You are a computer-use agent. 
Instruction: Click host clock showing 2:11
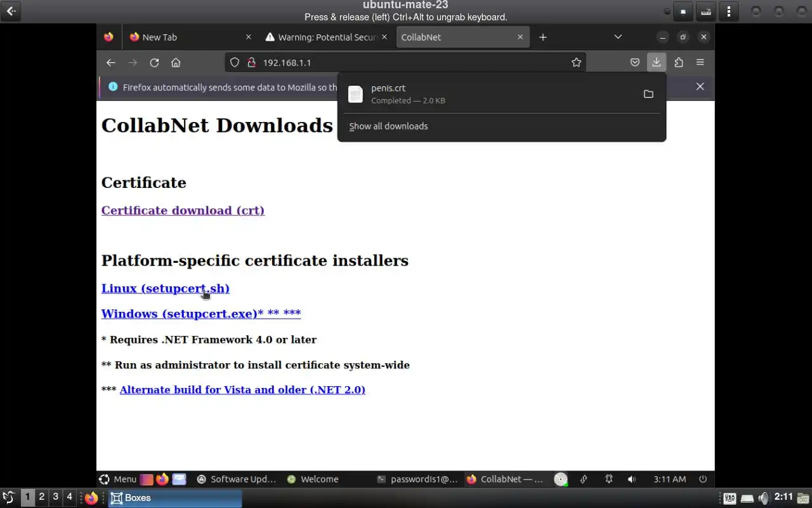pyautogui.click(x=783, y=497)
